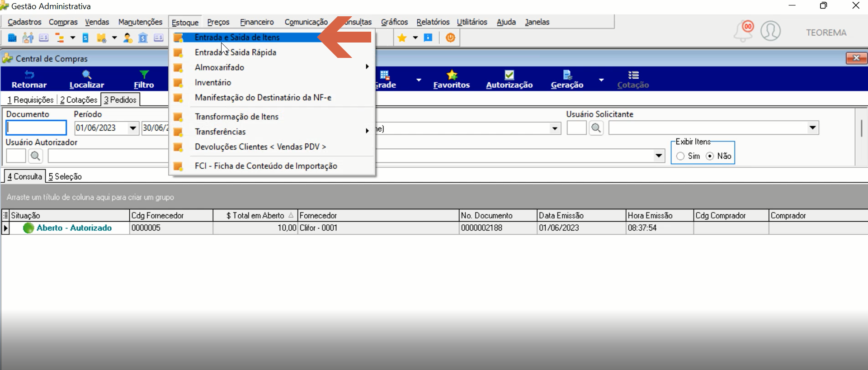The image size is (868, 370).
Task: Switch to 3 Pedidos tab
Action: [120, 100]
